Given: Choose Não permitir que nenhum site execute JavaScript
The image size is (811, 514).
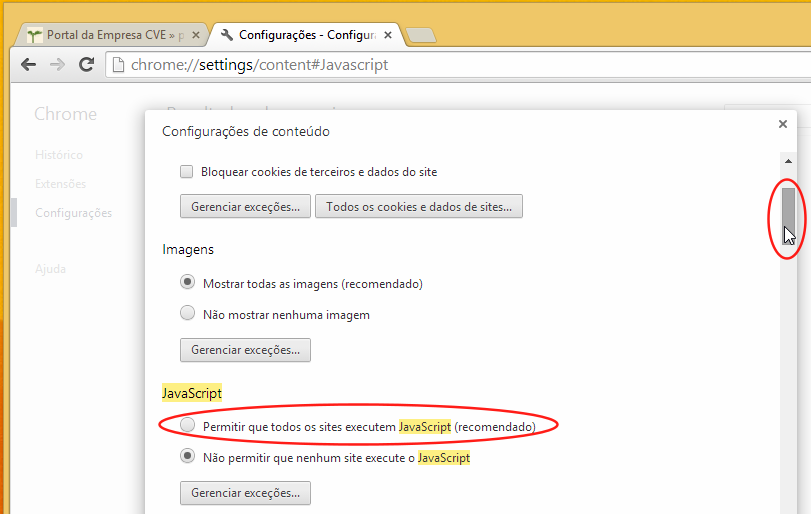Looking at the screenshot, I should [x=187, y=456].
